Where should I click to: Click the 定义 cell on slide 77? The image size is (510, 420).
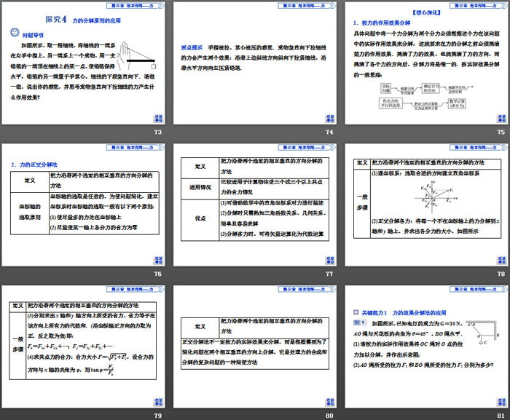point(200,167)
